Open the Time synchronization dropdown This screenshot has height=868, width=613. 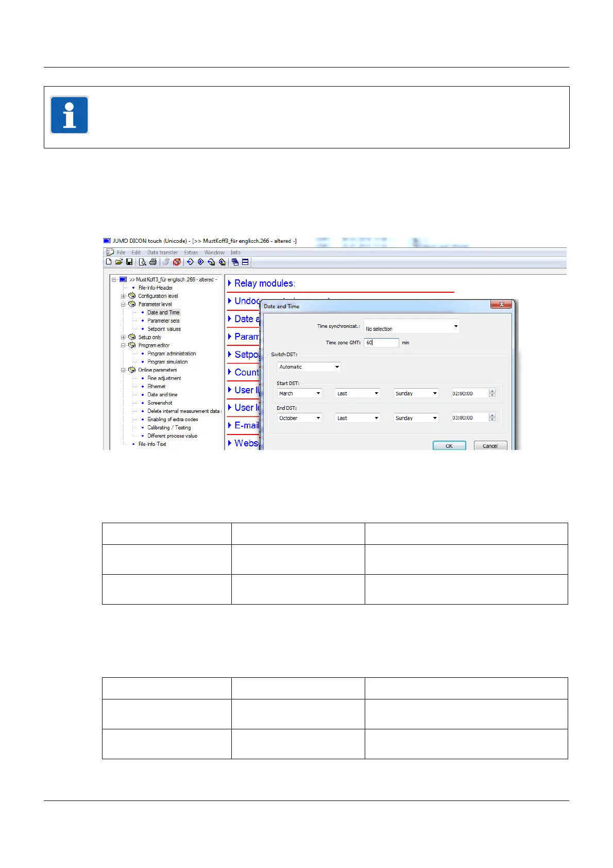[x=412, y=327]
